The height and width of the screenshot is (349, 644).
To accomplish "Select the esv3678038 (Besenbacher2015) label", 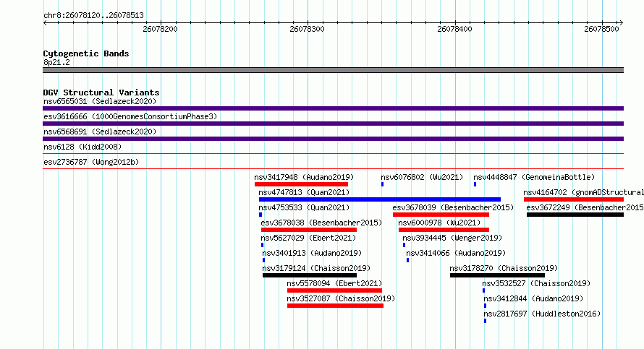I will [321, 223].
